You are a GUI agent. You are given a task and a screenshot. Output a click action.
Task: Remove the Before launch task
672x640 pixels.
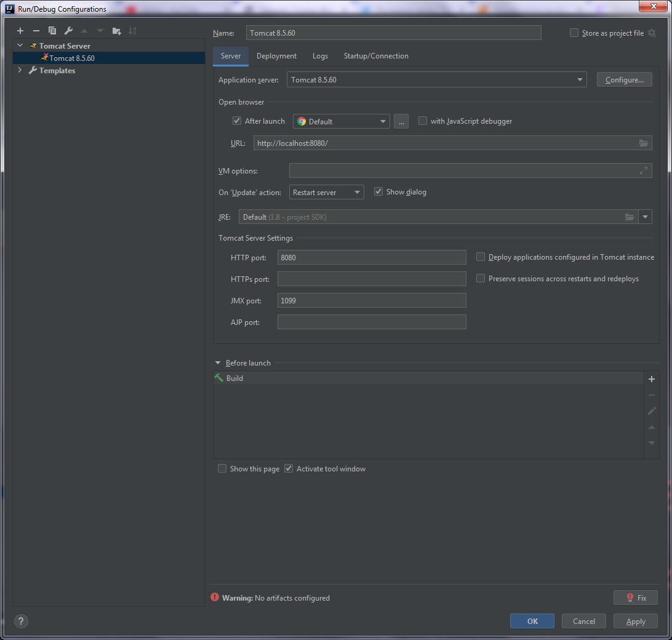click(x=652, y=395)
